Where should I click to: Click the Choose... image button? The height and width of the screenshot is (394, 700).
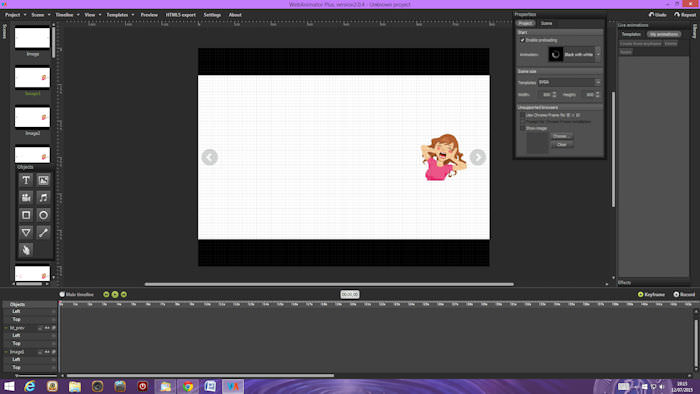click(562, 136)
